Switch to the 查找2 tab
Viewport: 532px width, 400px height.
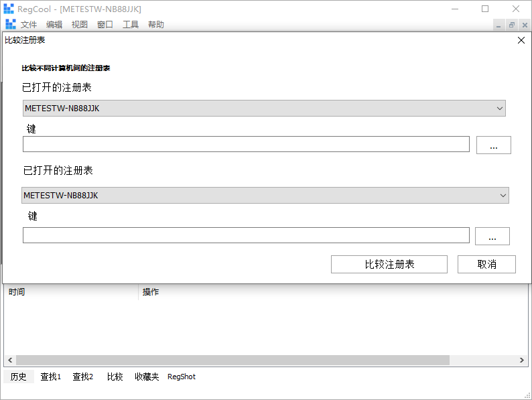(x=83, y=377)
